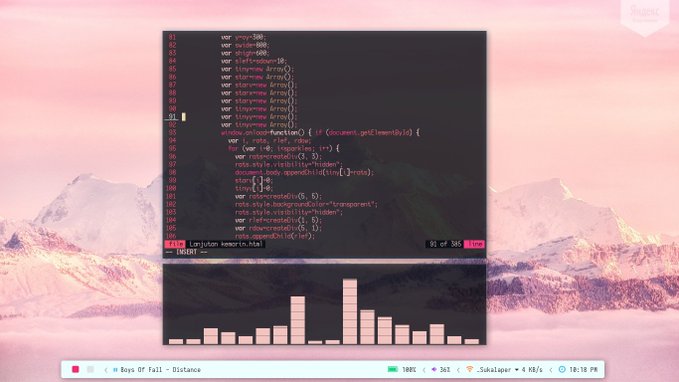Click line number 100 in the gutter
The height and width of the screenshot is (382, 679).
click(171, 188)
